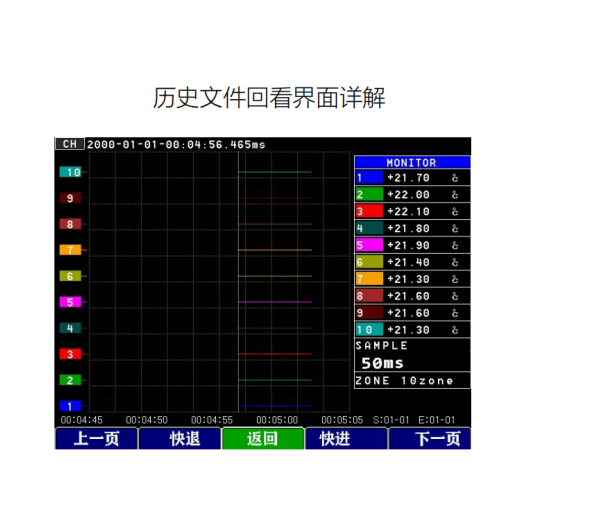
Task: Click the SAMPLE 50ms setting
Action: 412,355
